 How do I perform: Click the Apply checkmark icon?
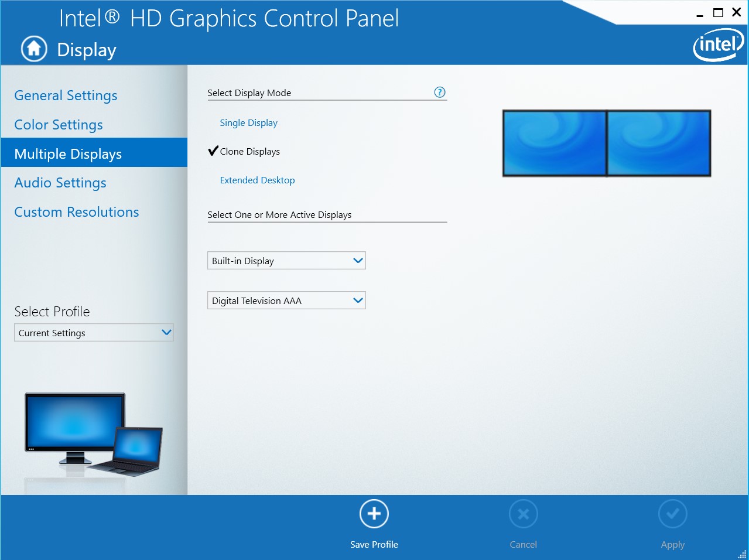pos(672,513)
